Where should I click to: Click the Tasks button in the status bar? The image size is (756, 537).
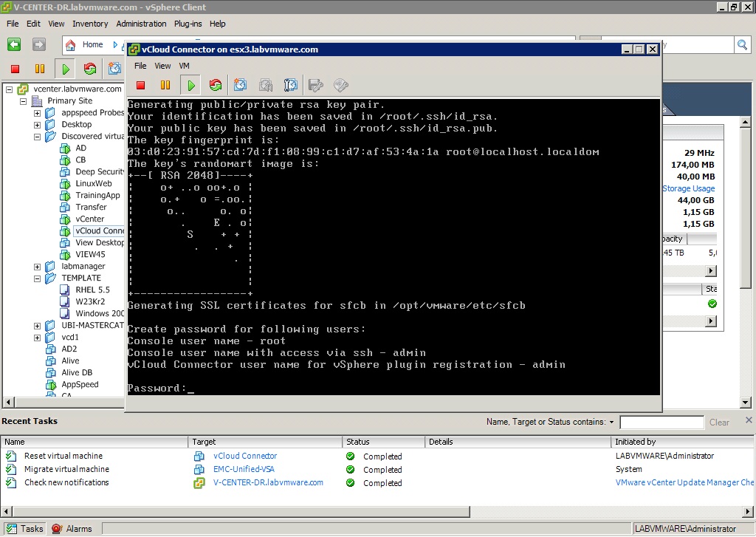[x=25, y=529]
